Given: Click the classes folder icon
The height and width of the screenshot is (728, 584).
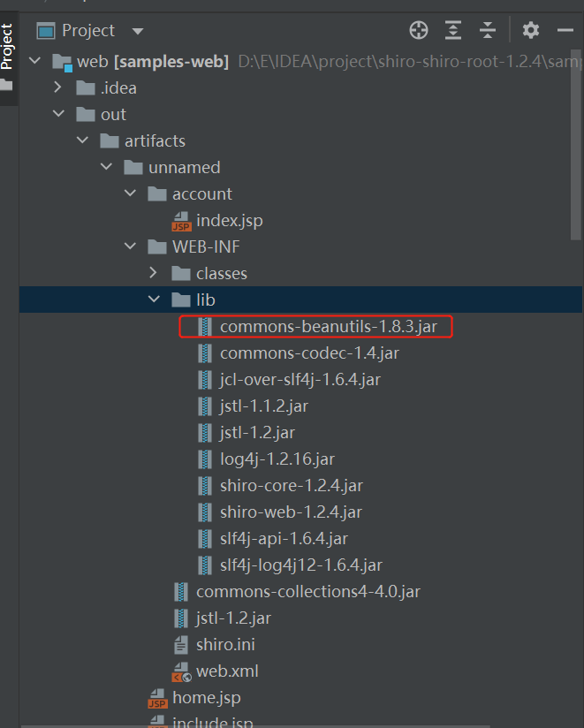Looking at the screenshot, I should coord(181,273).
